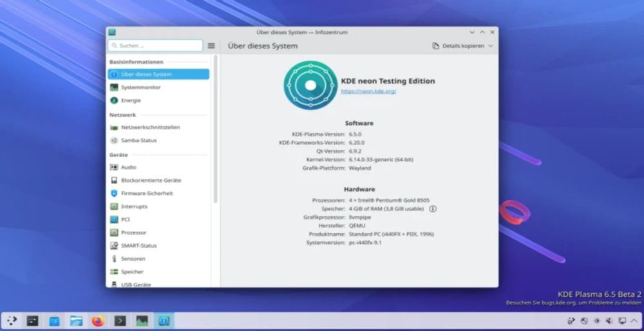Click the first system tray icon

(x=571, y=321)
